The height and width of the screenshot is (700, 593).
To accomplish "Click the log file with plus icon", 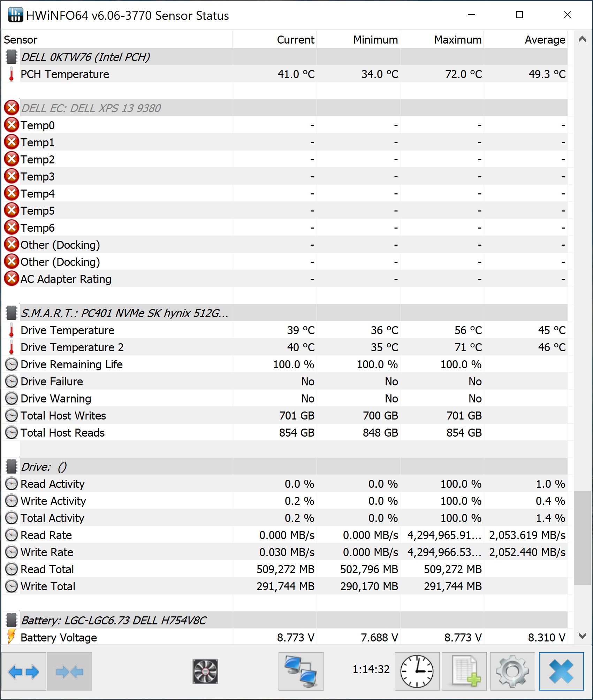I will 464,671.
